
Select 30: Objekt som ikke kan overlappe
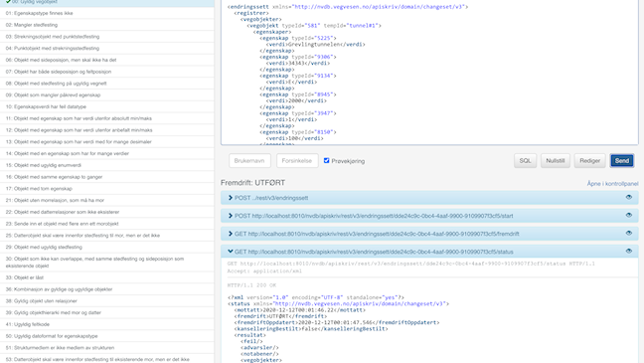click(106, 263)
